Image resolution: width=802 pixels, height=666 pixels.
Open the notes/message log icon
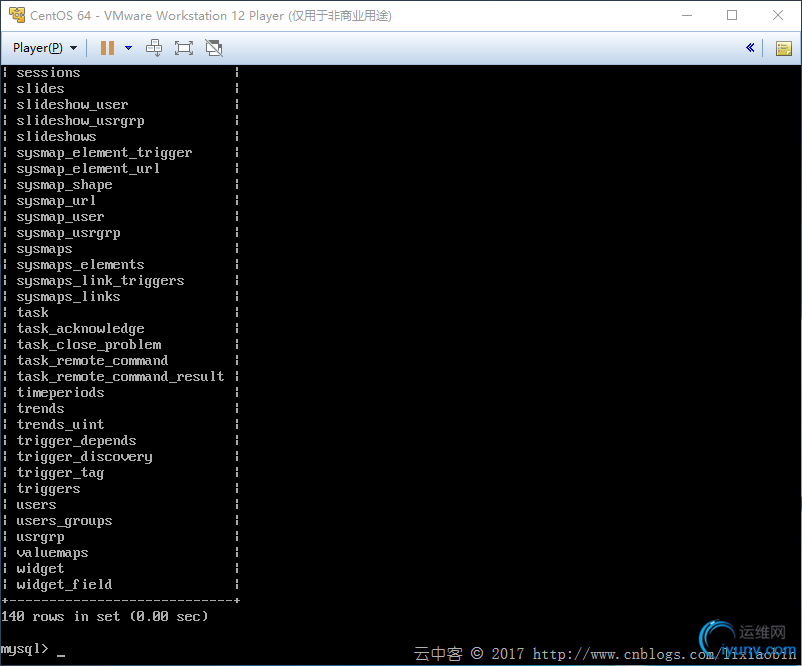(x=784, y=49)
